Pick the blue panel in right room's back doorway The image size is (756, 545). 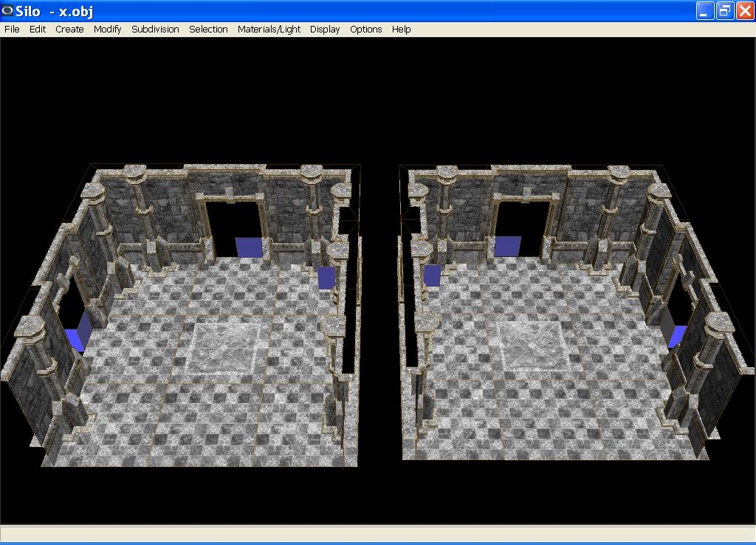point(507,246)
